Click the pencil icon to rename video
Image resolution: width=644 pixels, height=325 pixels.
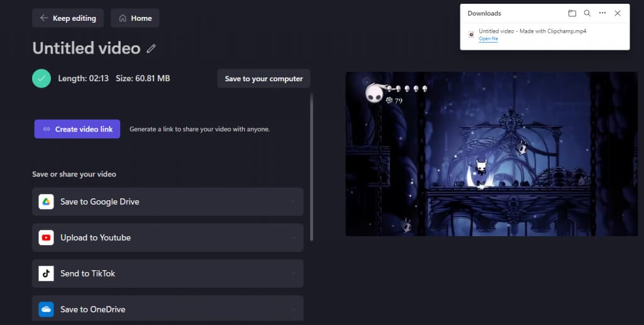click(151, 48)
